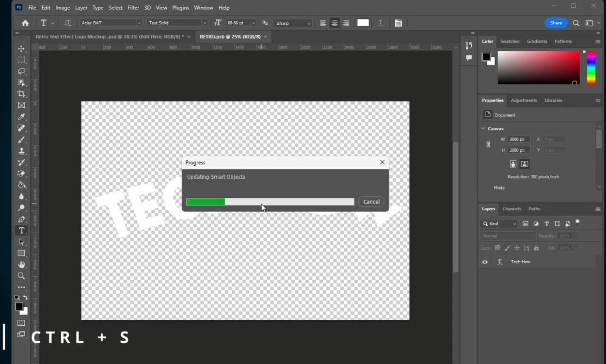Toggle left align text
Image resolution: width=606 pixels, height=364 pixels.
[323, 23]
